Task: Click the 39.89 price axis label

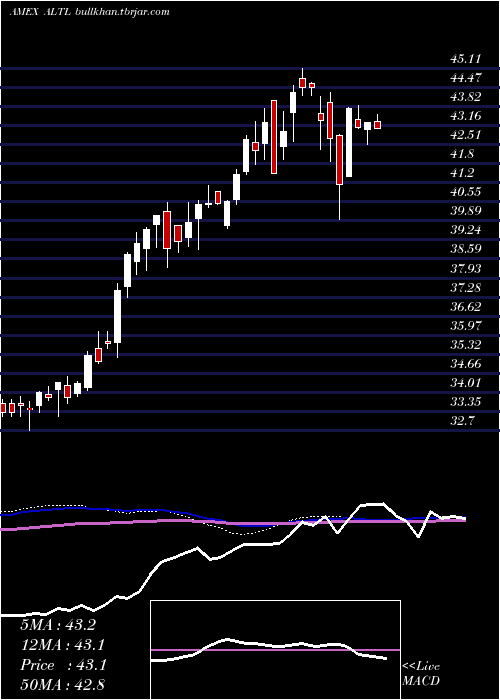Action: coord(465,211)
